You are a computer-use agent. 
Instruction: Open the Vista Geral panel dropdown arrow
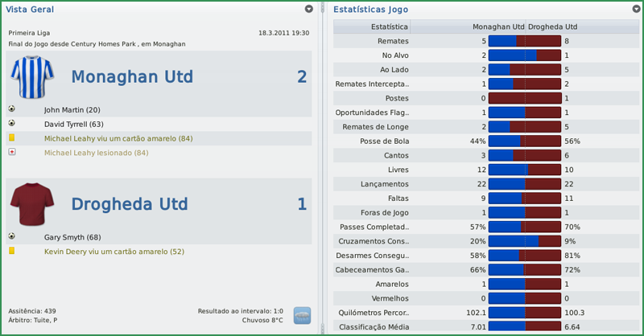pos(309,9)
